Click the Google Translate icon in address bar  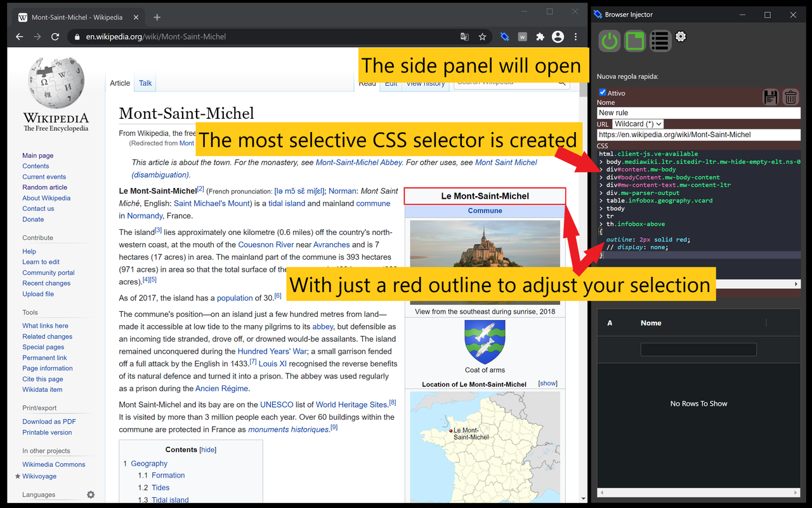point(464,37)
